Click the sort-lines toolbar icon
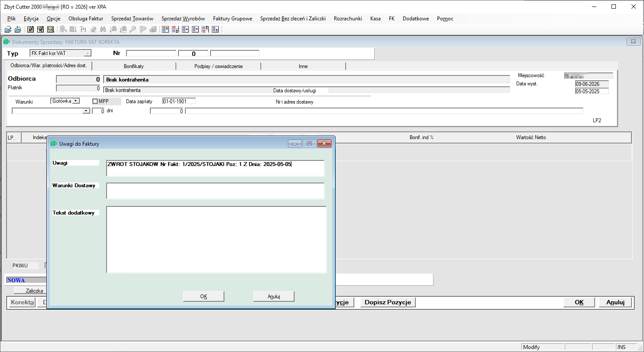This screenshot has height=352, width=644. point(73,29)
